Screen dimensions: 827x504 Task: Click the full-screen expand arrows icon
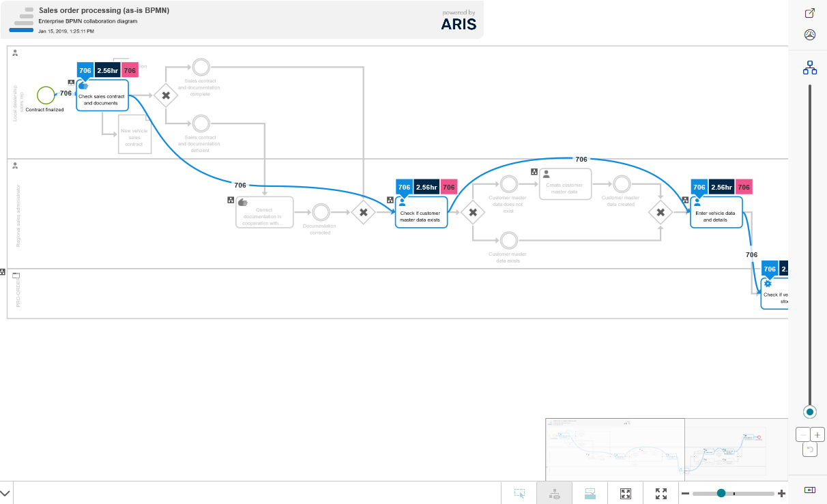tap(661, 493)
